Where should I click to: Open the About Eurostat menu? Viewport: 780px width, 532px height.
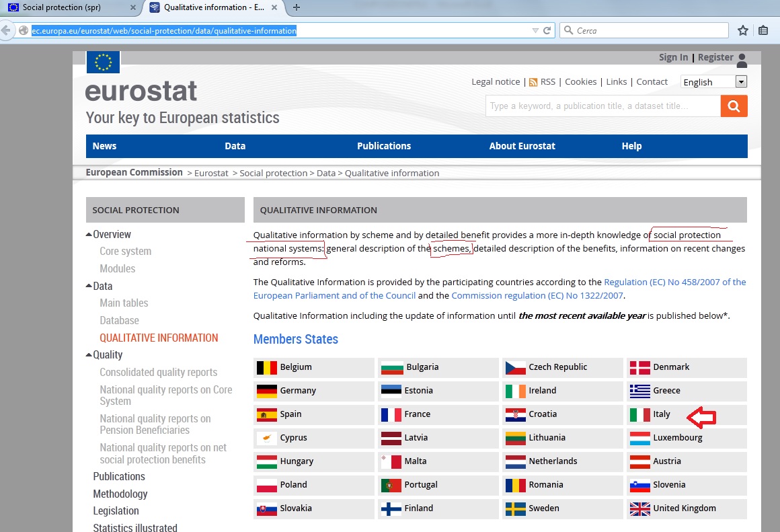[522, 147]
